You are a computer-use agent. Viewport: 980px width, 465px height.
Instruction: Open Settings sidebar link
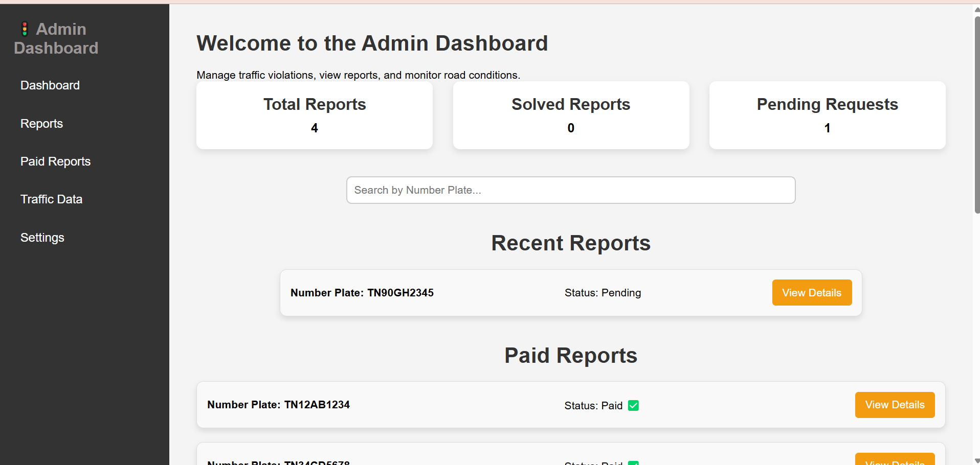pos(42,238)
